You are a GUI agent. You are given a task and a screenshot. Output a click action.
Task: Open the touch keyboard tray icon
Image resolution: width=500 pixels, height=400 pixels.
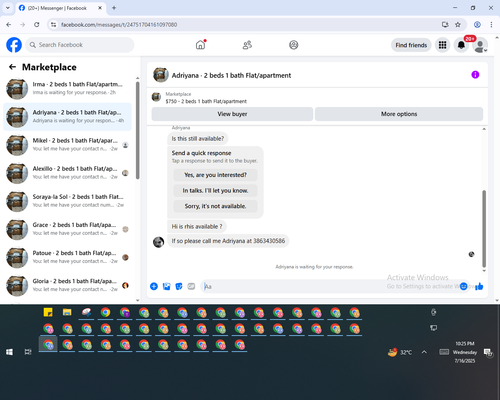(444, 352)
